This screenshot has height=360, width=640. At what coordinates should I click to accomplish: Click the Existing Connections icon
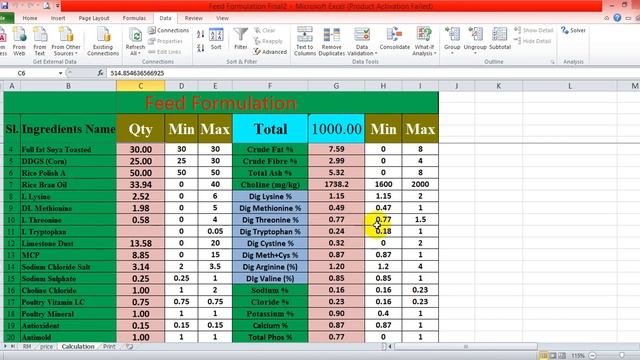point(103,41)
